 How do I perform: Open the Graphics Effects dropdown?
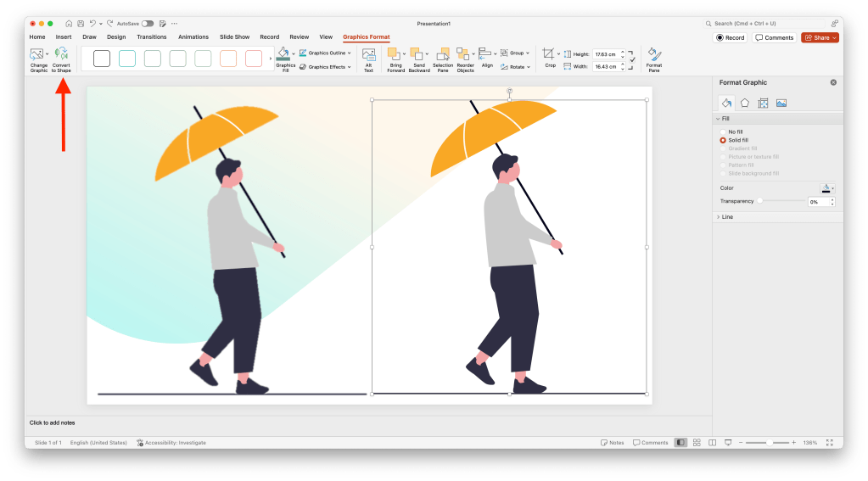click(325, 66)
